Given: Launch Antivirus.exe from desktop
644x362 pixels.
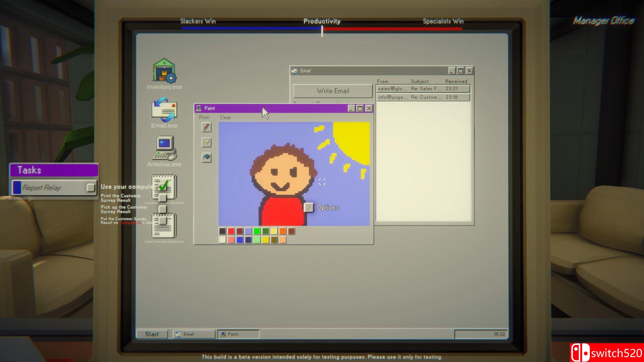Looking at the screenshot, I should [164, 148].
